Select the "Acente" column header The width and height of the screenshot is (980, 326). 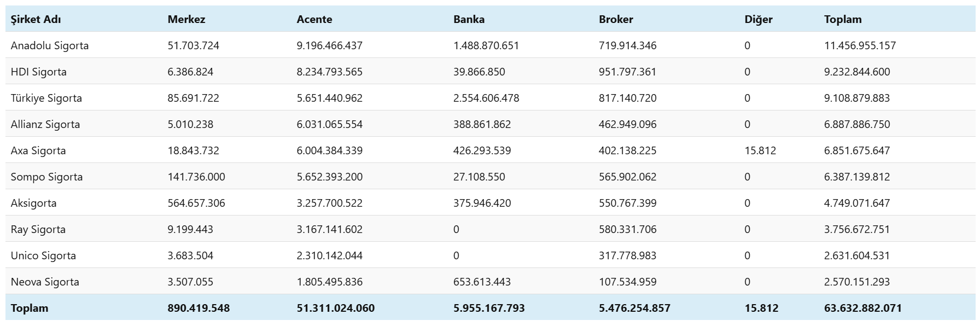[314, 19]
